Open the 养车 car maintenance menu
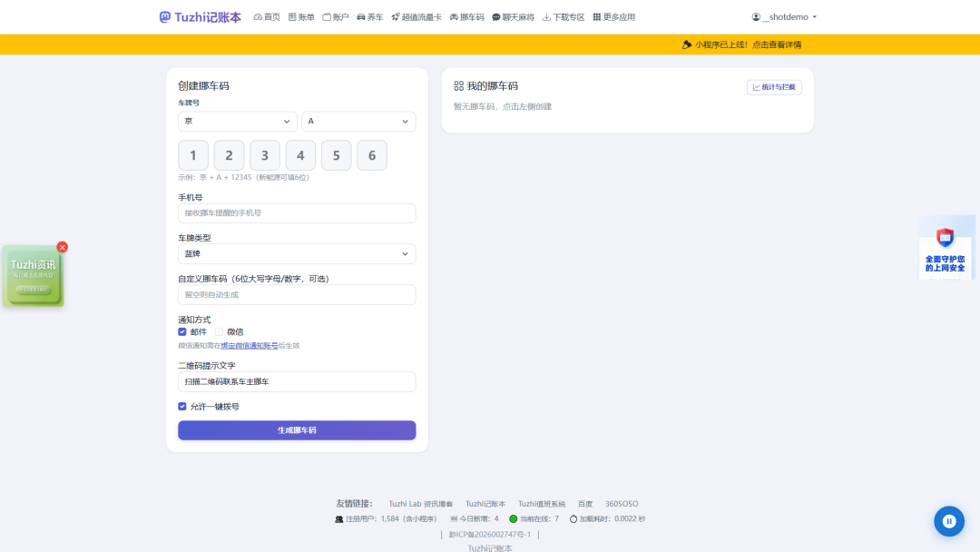 coord(370,17)
